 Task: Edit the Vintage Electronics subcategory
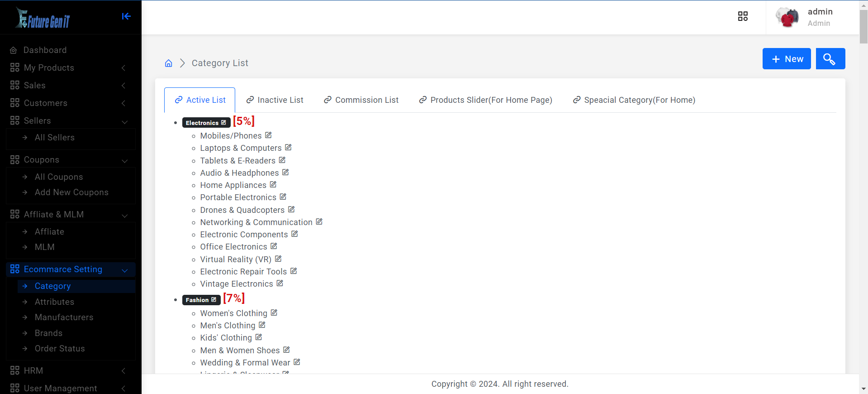[x=280, y=283]
